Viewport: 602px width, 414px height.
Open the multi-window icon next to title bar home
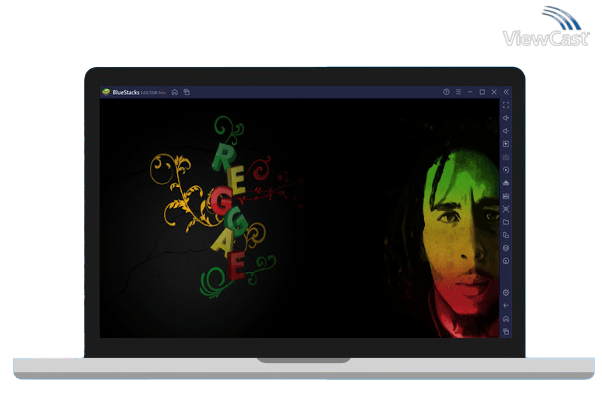[187, 92]
